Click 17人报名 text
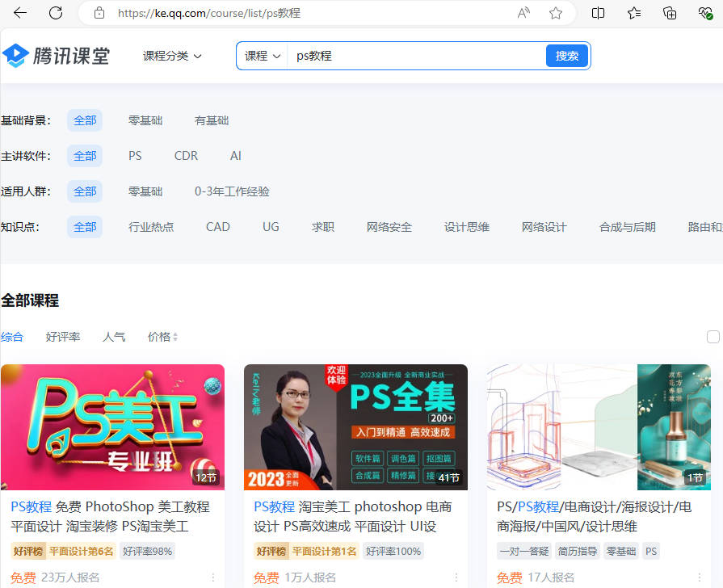This screenshot has width=723, height=588. pos(551,577)
